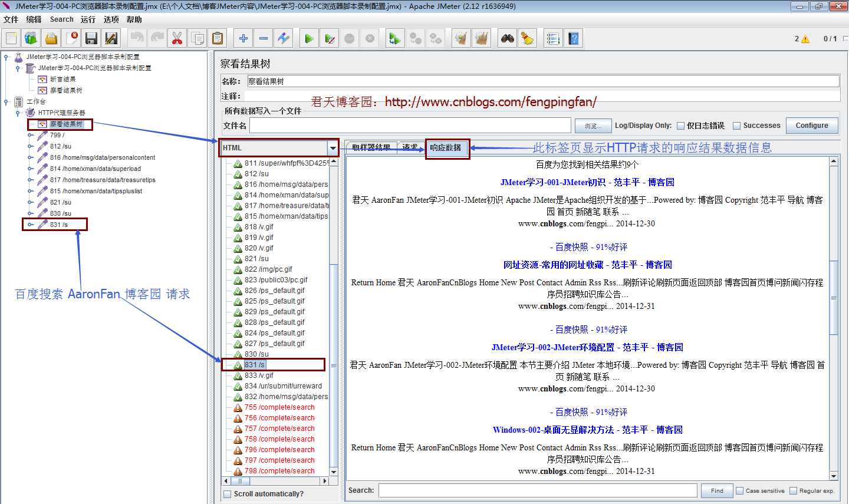Expand the 799 / tree node handle
Screen dimensions: 849x504
pos(31,135)
